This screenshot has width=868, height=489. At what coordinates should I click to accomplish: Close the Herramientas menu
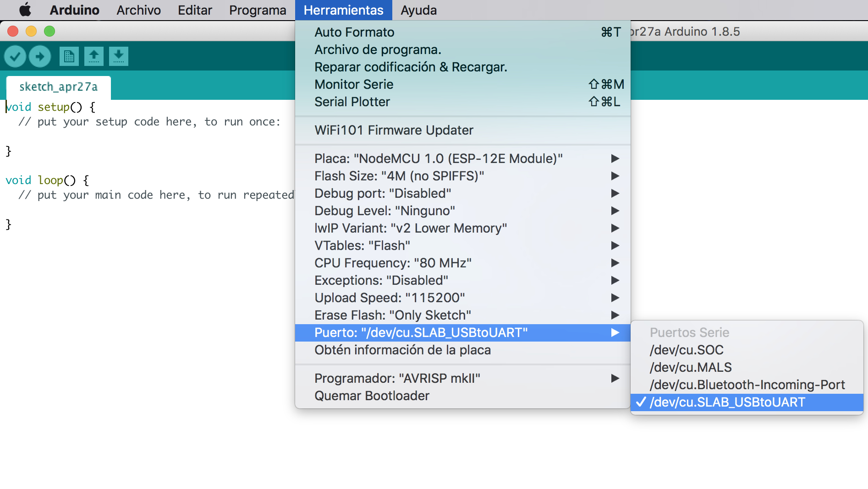[x=344, y=10]
